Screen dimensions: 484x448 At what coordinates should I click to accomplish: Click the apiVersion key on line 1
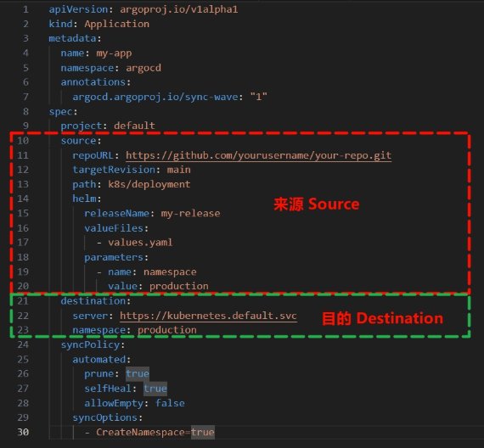click(x=78, y=9)
